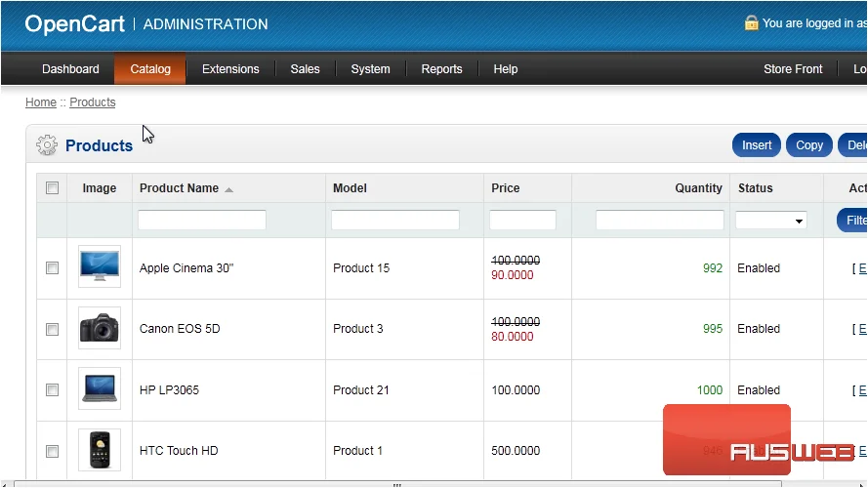Follow the Products breadcrumb link
The height and width of the screenshot is (488, 868).
point(93,102)
